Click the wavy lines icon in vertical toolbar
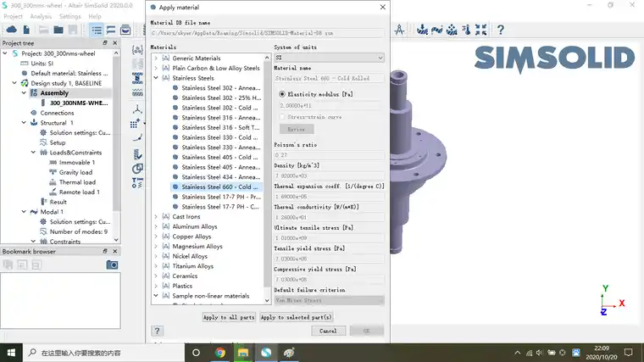 (137, 93)
